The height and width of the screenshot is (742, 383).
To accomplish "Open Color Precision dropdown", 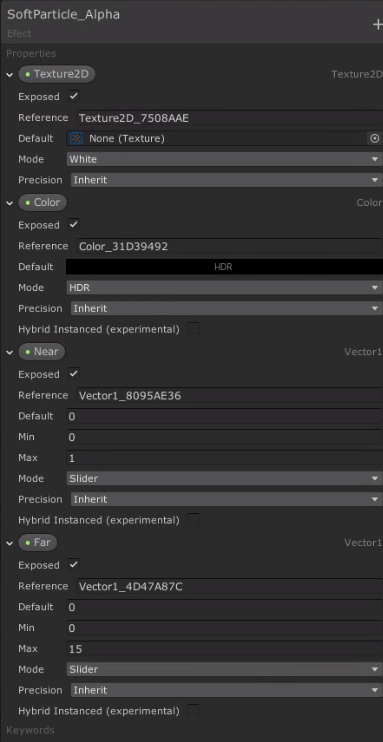I will pyautogui.click(x=226, y=309).
